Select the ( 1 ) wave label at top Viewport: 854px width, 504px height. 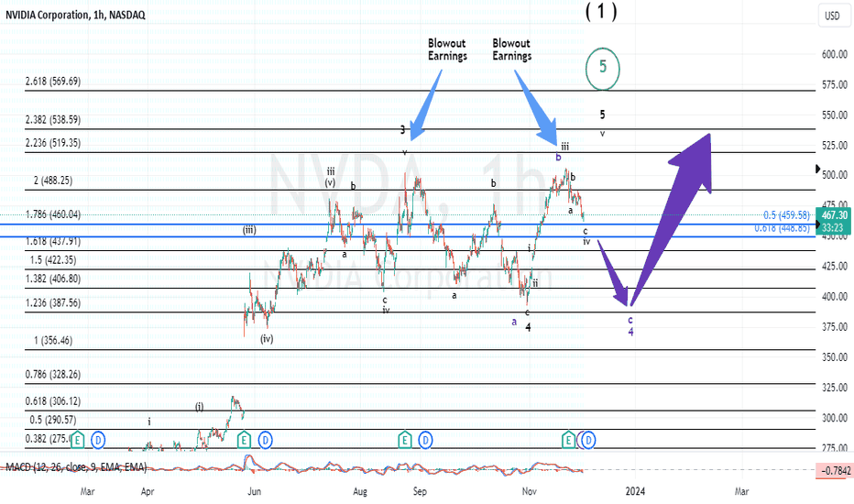(x=601, y=11)
